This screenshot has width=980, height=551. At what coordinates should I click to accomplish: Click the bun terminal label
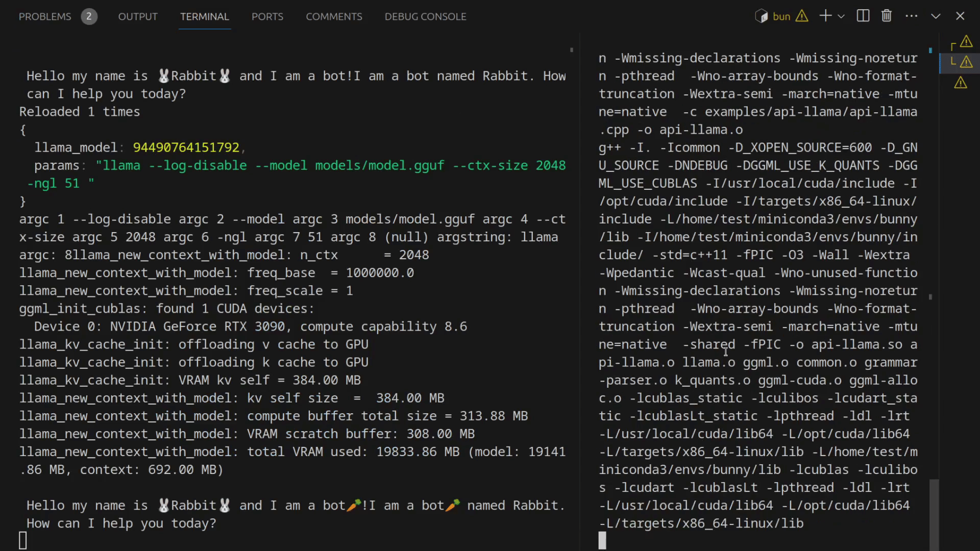(781, 16)
